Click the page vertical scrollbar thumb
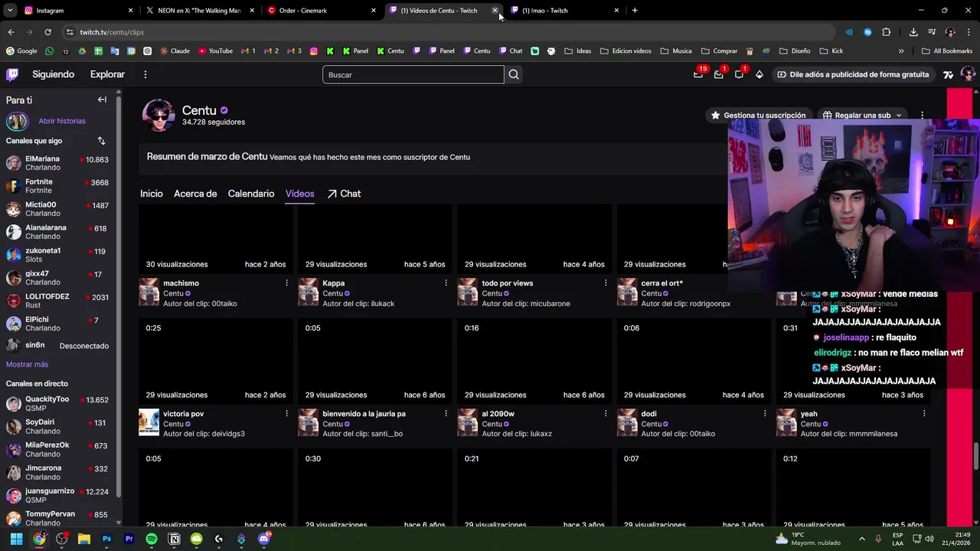This screenshot has height=551, width=980. pos(976,457)
